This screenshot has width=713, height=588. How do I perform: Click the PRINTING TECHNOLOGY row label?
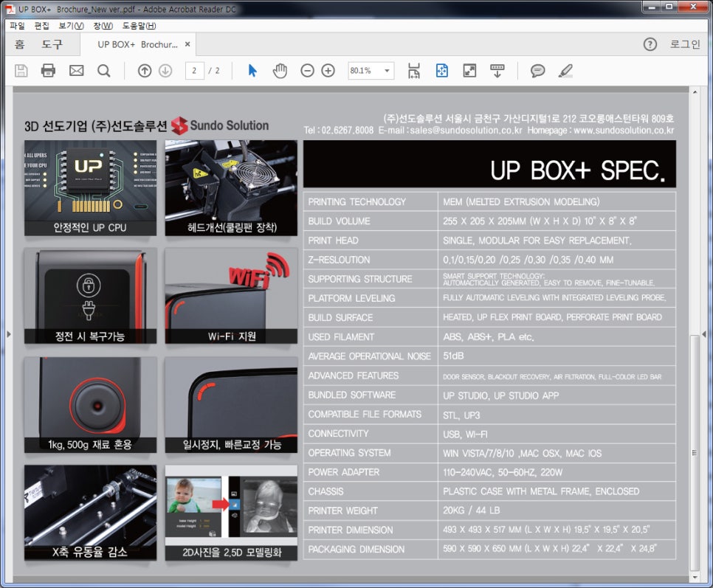(x=357, y=201)
